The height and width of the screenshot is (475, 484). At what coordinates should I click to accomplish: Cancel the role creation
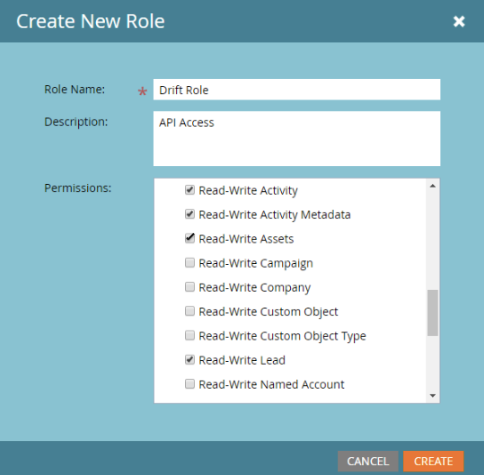click(368, 461)
